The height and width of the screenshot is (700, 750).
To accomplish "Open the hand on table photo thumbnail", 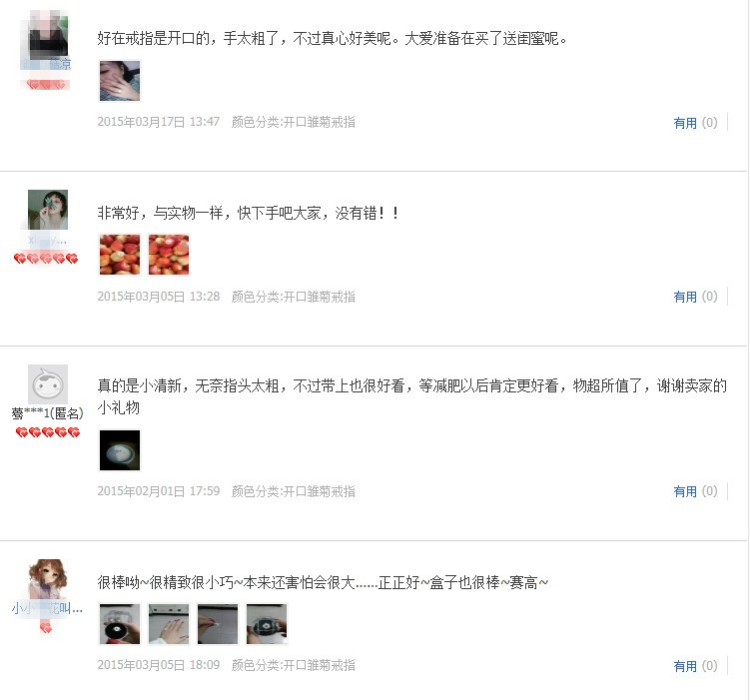I will point(169,624).
